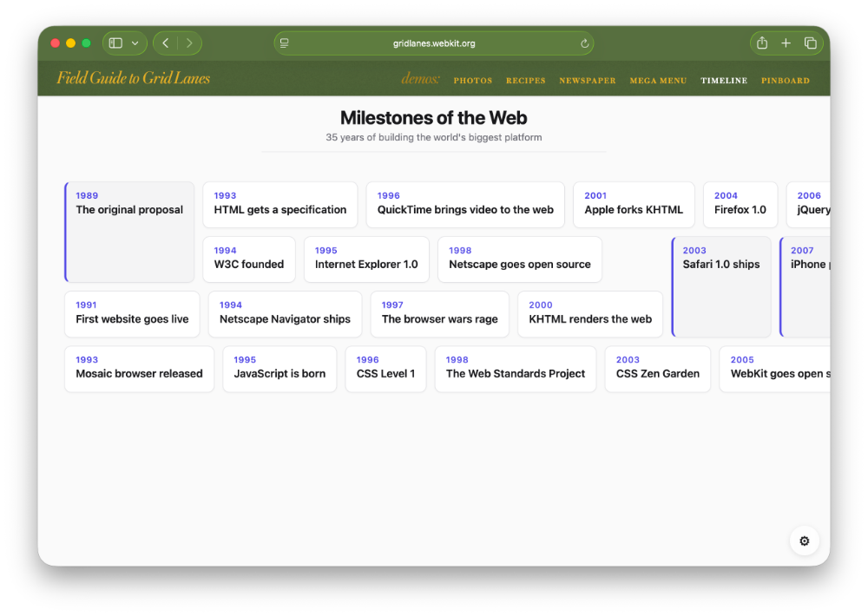Select the WebKit goes open source card
Screen dimensions: 868x616
coord(775,369)
